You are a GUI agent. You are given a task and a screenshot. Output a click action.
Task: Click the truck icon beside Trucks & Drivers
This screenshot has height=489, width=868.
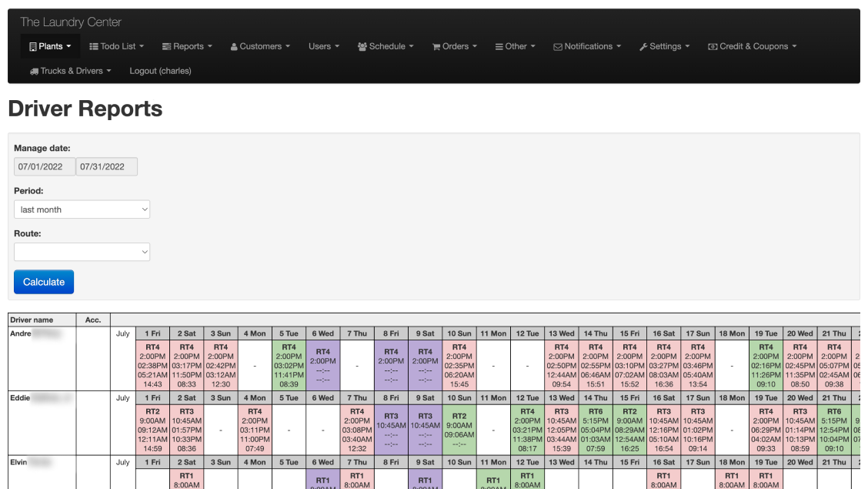35,71
